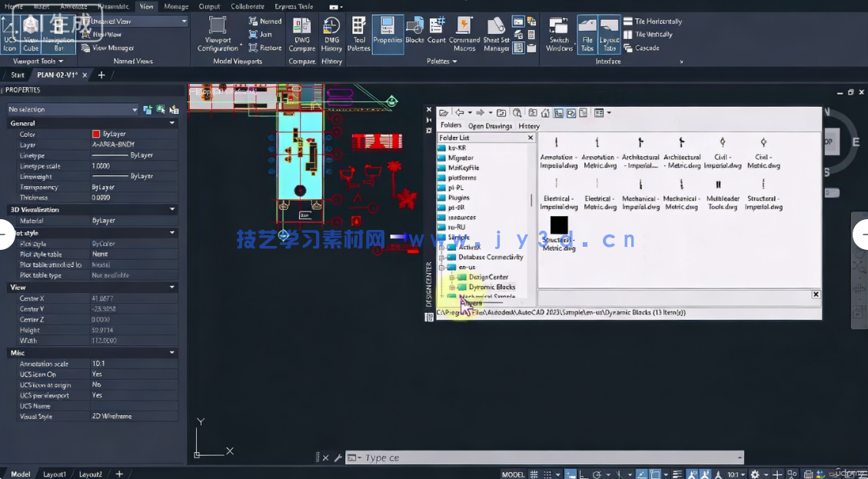The image size is (868, 479).
Task: Open the Manage ribbon tab
Action: coord(176,5)
